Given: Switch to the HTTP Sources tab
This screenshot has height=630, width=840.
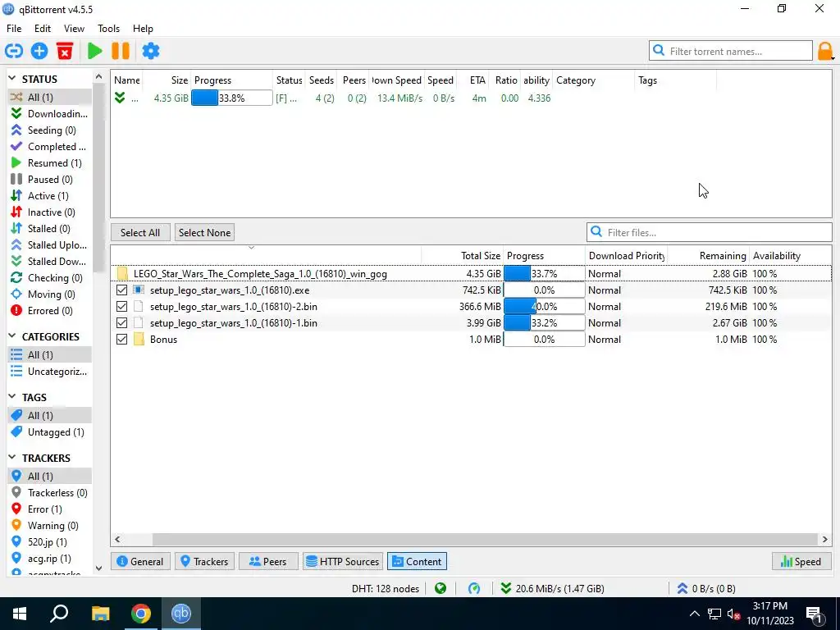Looking at the screenshot, I should [x=343, y=561].
